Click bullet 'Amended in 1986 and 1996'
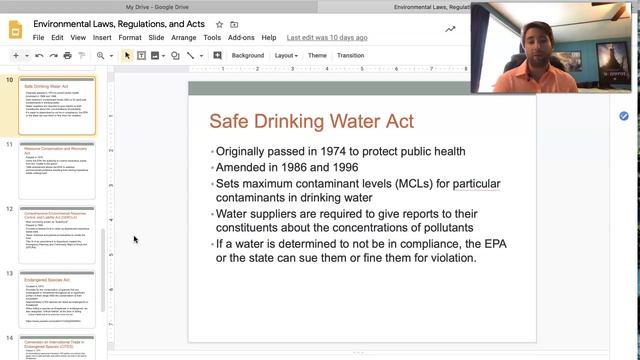Image resolution: width=640 pixels, height=360 pixels. [x=287, y=167]
